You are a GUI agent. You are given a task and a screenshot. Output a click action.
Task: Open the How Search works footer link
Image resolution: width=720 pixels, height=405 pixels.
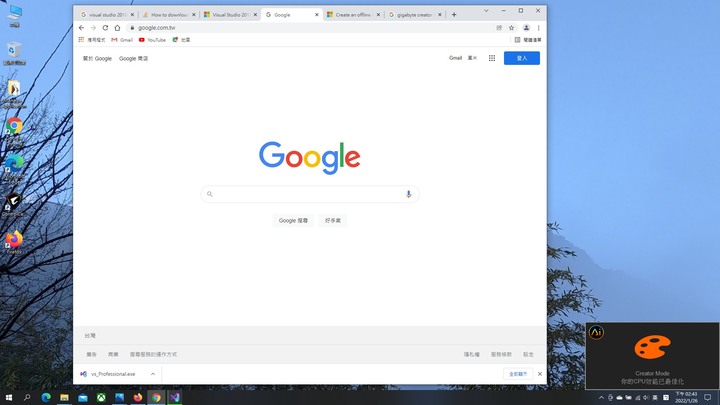pyautogui.click(x=153, y=354)
